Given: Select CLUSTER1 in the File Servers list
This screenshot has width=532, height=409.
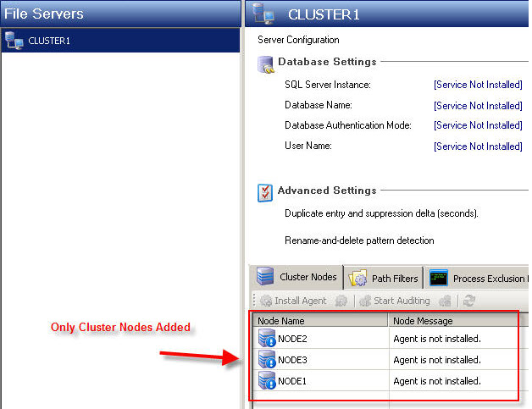Looking at the screenshot, I should coord(120,41).
